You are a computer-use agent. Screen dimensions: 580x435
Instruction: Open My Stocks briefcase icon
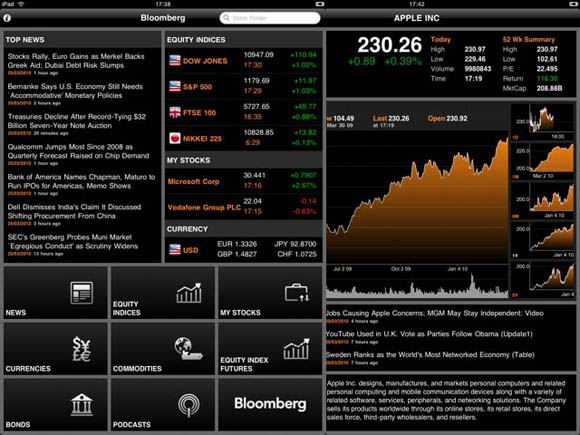click(x=297, y=293)
